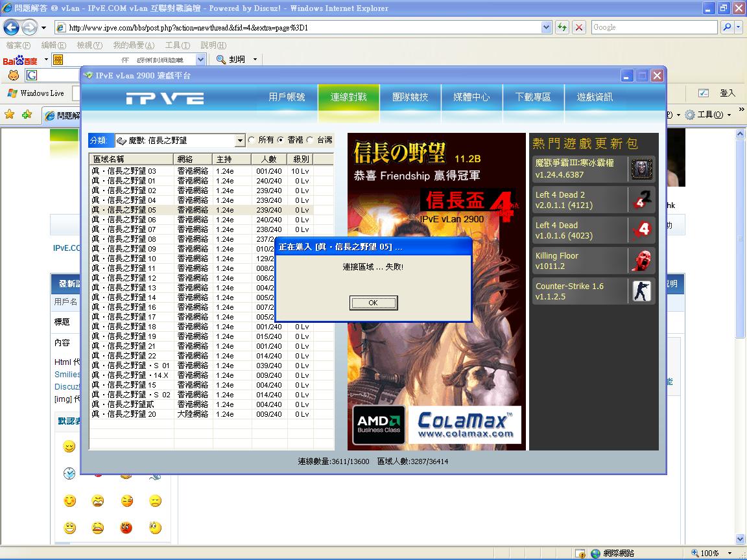
Task: Expand the 魔獸 信長之野望 category dropdown
Action: point(240,141)
